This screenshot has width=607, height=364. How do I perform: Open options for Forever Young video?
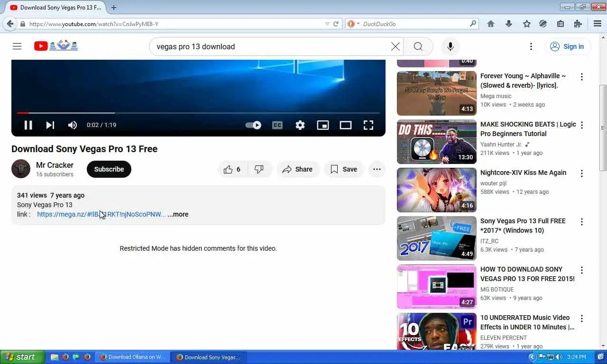click(582, 77)
